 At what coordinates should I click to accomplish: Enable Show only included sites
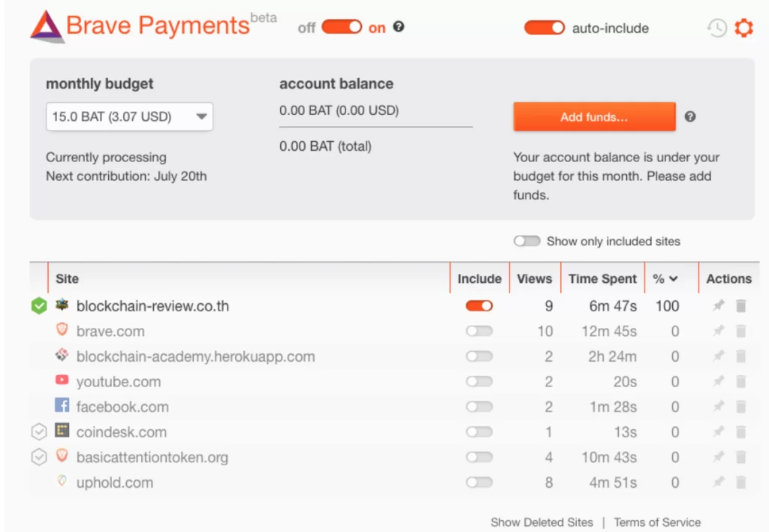pyautogui.click(x=526, y=242)
